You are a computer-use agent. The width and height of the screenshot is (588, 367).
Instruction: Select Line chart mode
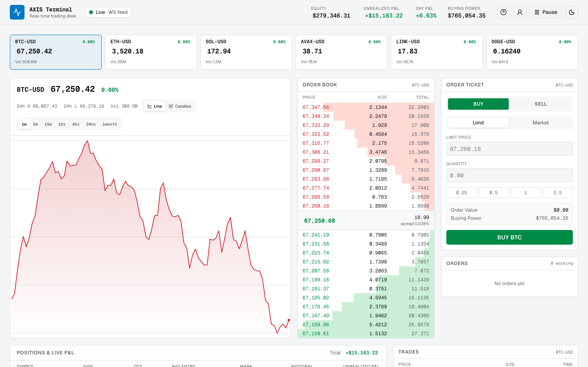[x=155, y=106]
